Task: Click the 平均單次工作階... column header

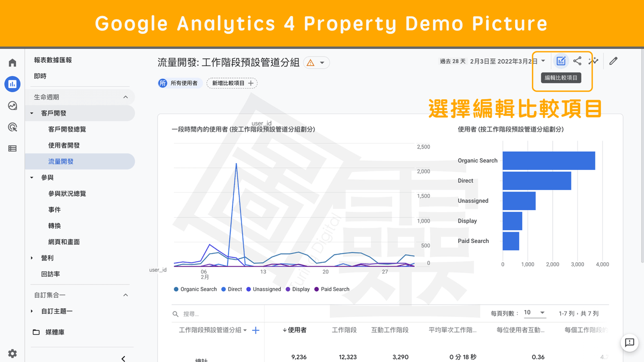Action: tap(452, 330)
